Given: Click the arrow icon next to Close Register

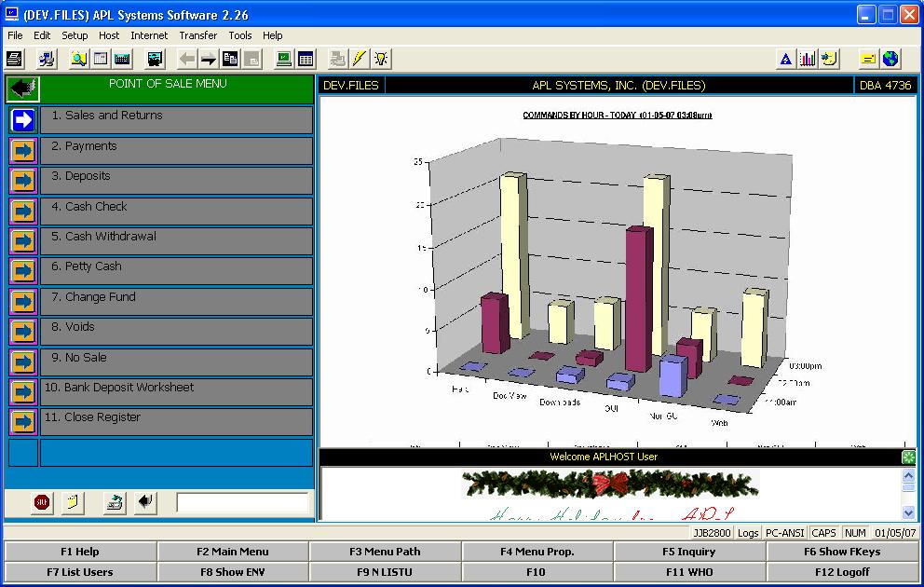Looking at the screenshot, I should point(23,422).
